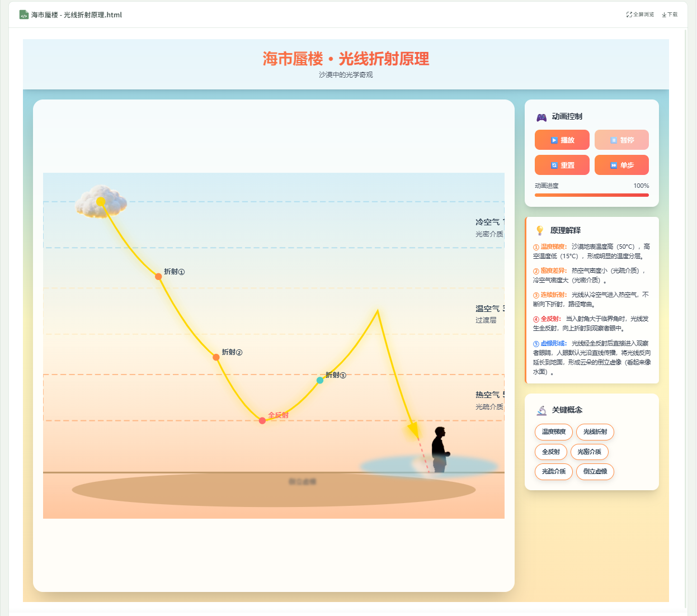The width and height of the screenshot is (697, 616).
Task: Click the gamepad icon beside 动画控制 heading
Action: [x=540, y=117]
